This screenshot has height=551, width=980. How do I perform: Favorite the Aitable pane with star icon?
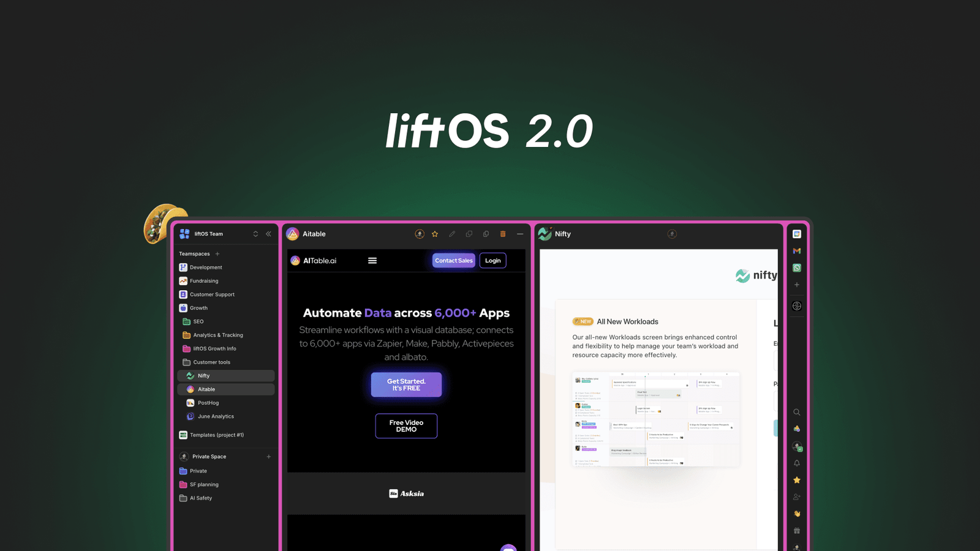point(435,234)
